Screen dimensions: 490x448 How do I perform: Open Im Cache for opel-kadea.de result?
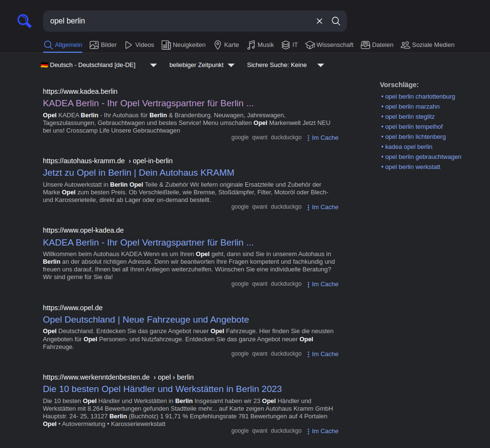click(x=325, y=284)
